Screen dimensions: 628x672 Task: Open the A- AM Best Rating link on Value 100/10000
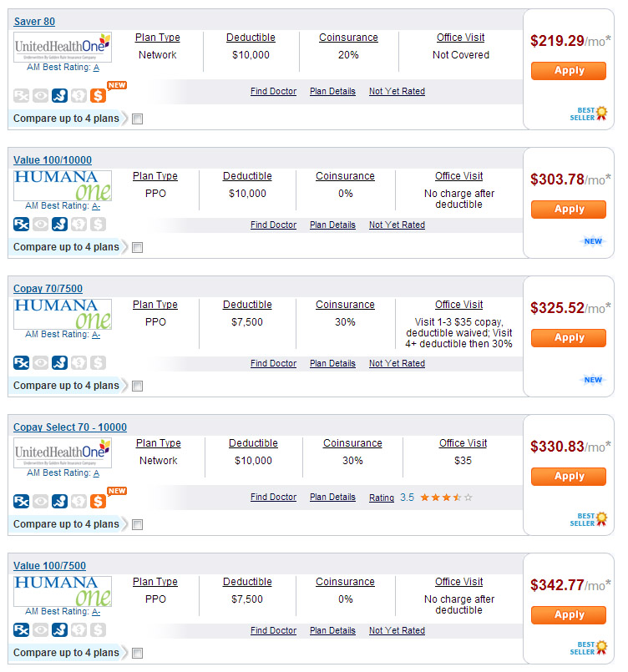pos(96,205)
